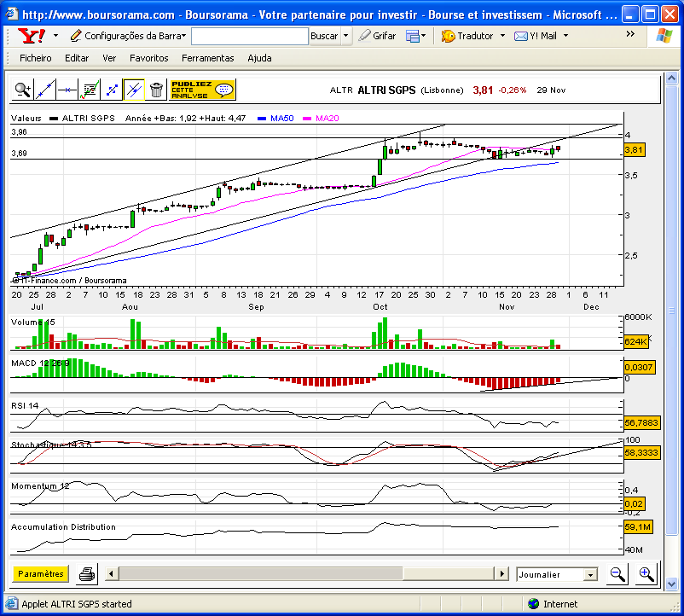Toggle the highlighted parallel line tool
This screenshot has height=616, width=684.
click(x=134, y=90)
